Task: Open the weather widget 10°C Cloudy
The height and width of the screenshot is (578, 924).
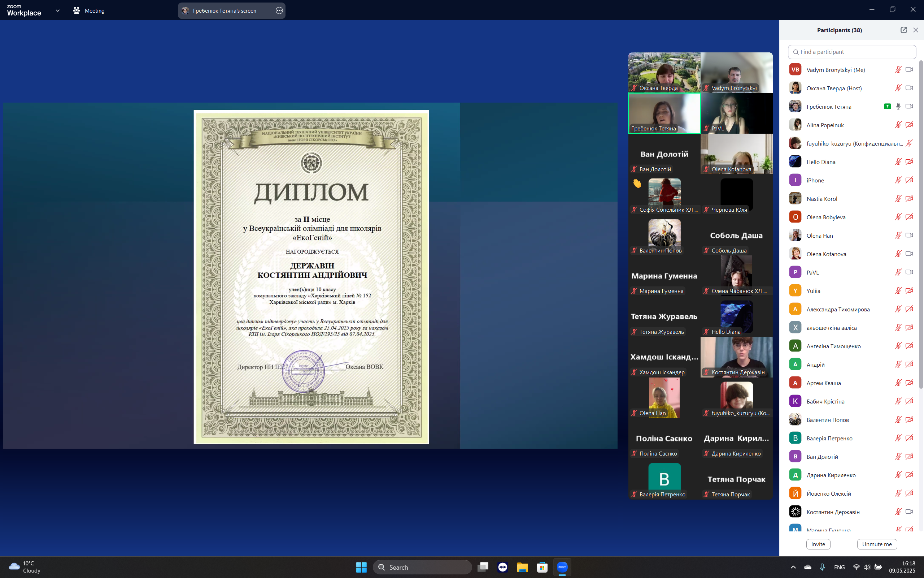Action: click(x=25, y=567)
